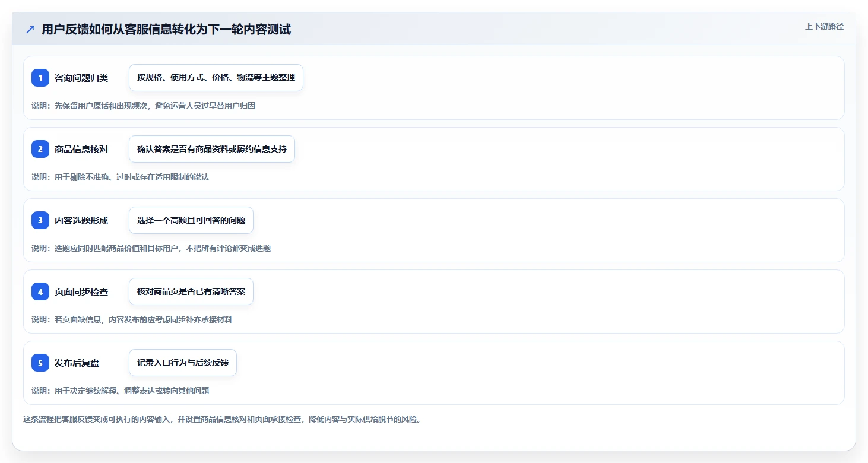Click step number 5 badge

point(40,363)
